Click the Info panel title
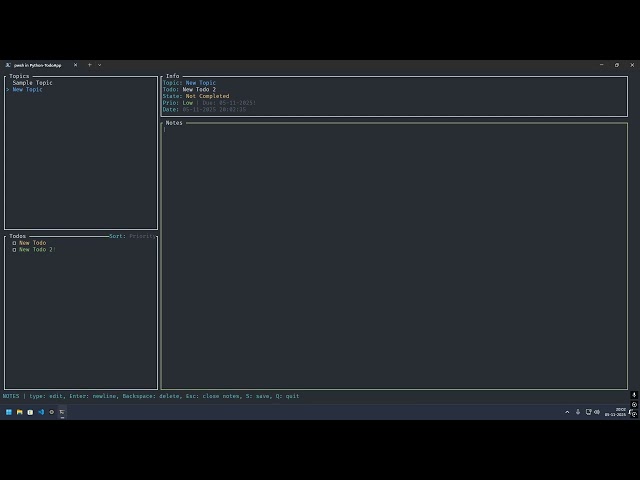 pos(173,76)
